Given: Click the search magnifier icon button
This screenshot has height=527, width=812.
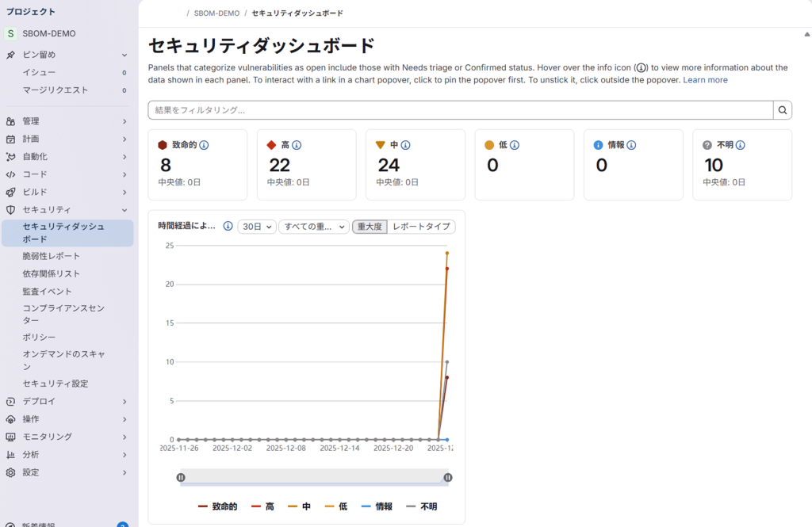Looking at the screenshot, I should point(783,110).
